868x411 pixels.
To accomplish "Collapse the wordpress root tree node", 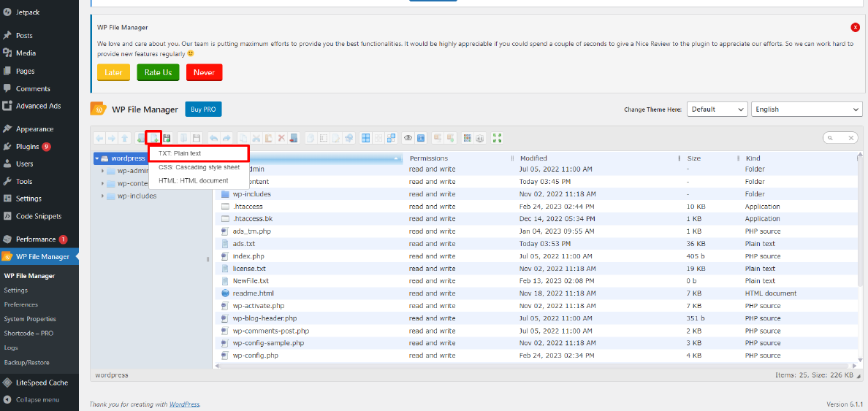I will coord(97,158).
